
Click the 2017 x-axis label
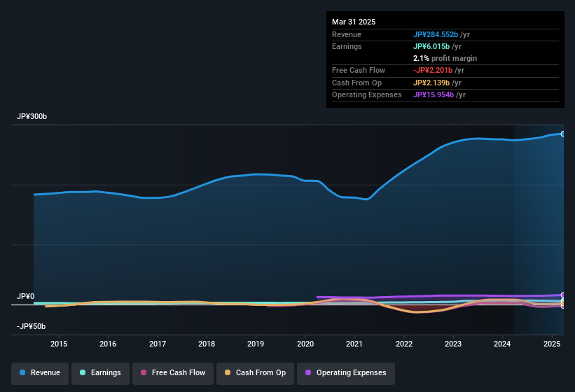[x=158, y=344]
